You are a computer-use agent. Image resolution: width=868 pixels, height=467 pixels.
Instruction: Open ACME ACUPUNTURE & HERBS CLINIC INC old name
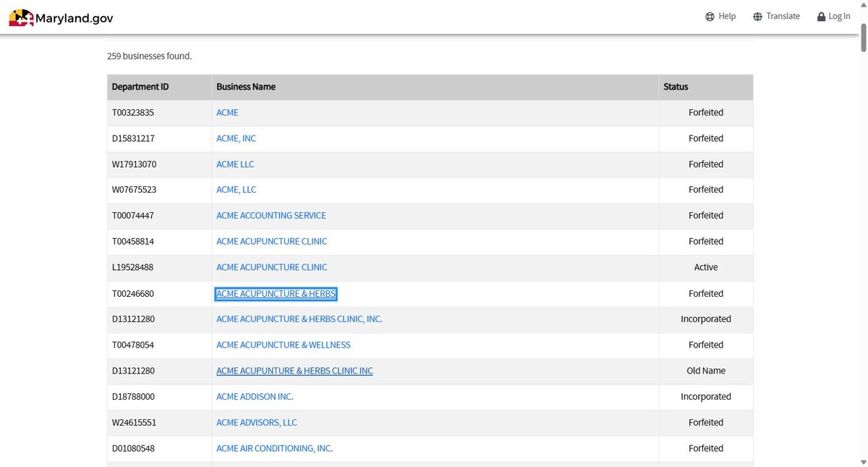[x=294, y=371]
